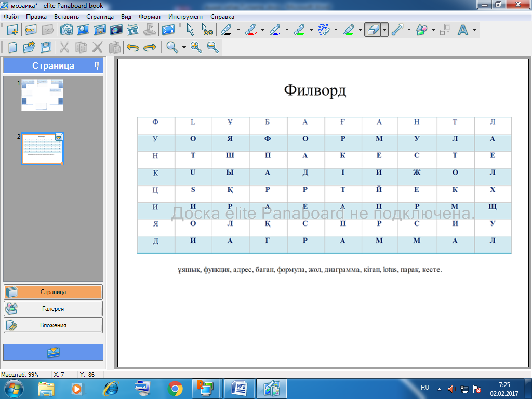Open the Вид menu

126,17
